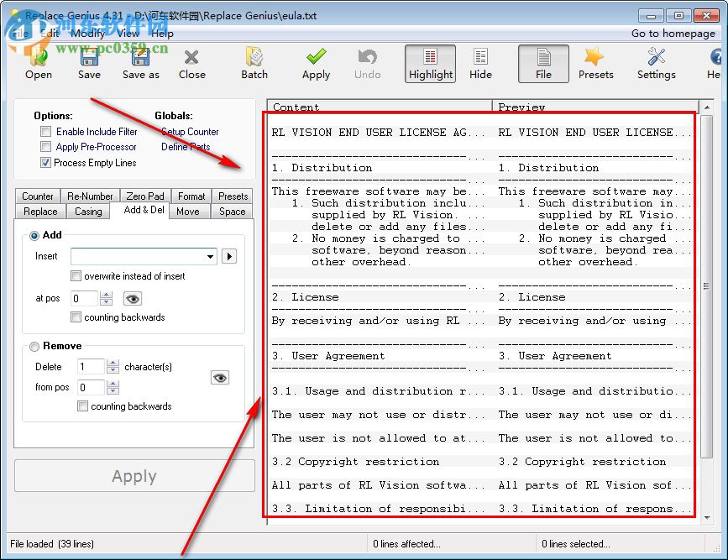Click the scrollbar down arrow

click(x=707, y=517)
